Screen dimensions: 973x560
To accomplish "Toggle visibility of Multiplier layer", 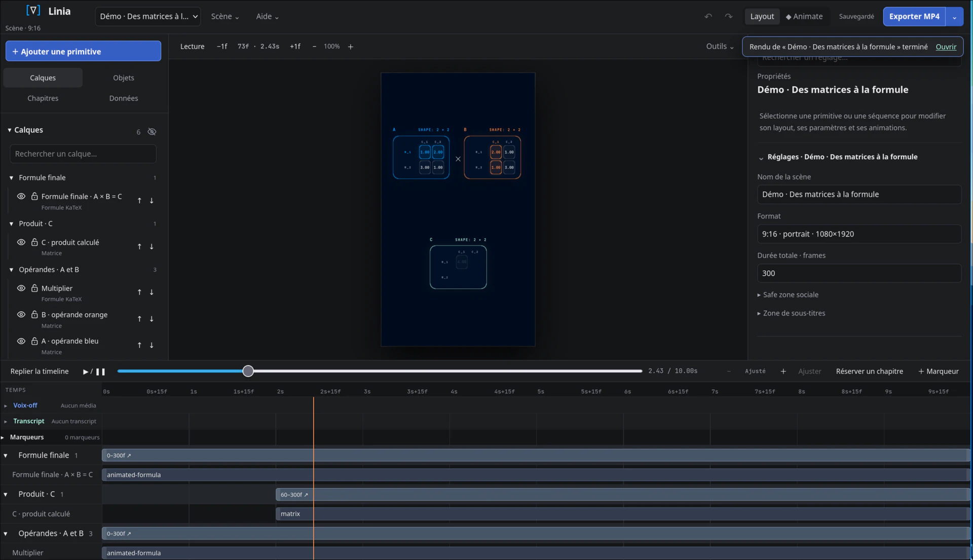I will pyautogui.click(x=21, y=288).
